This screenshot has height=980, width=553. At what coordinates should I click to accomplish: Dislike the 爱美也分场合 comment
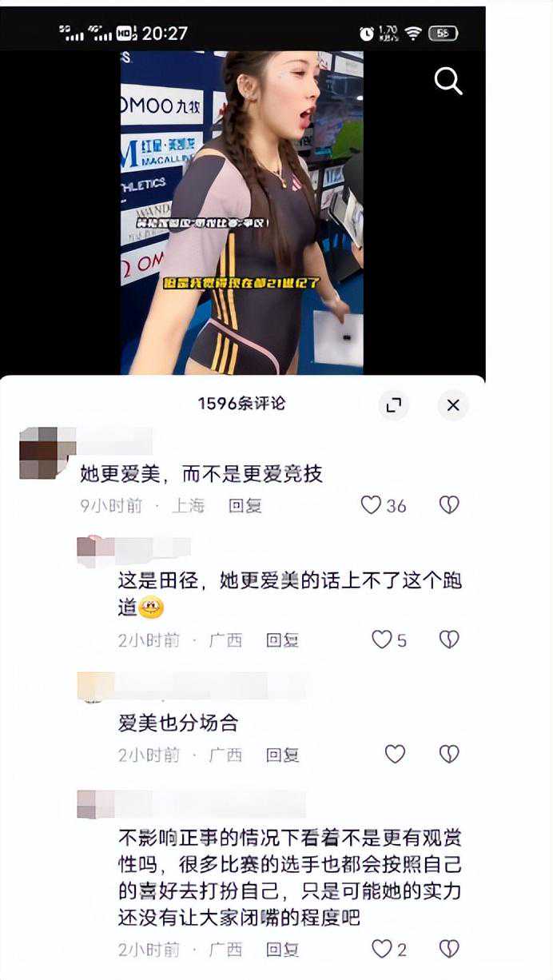click(x=449, y=754)
